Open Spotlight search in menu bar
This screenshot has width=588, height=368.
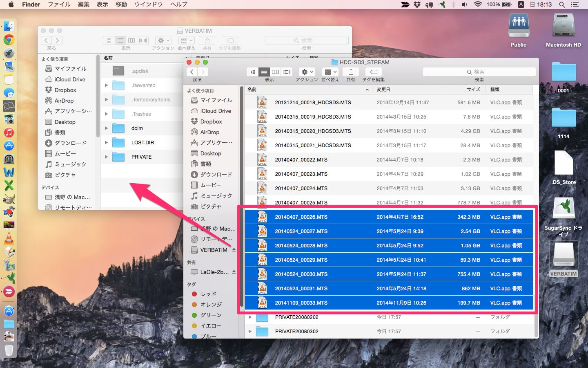[562, 4]
